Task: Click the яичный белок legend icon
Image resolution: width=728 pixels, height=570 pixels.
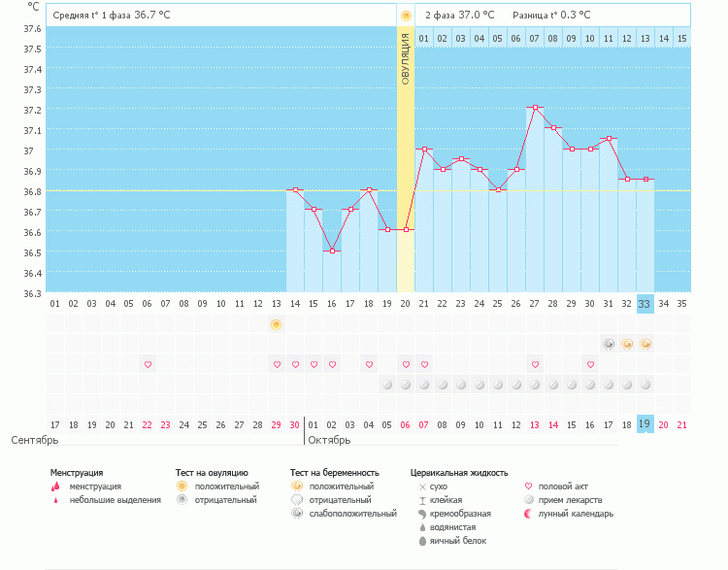Action: point(422,541)
